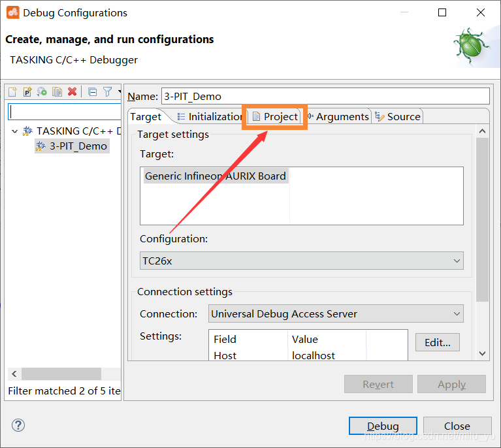Select 3-PIT_Demo configuration in tree
This screenshot has height=448, width=501.
tap(72, 146)
